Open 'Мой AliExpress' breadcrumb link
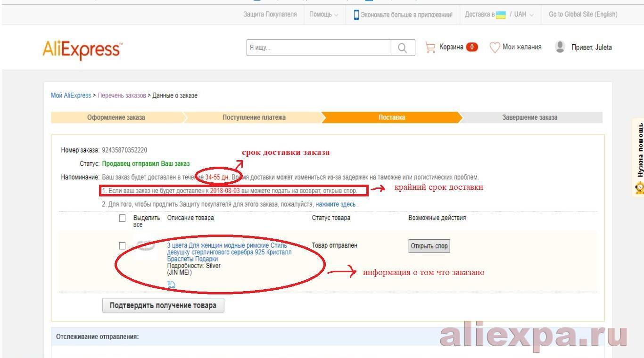 (71, 96)
